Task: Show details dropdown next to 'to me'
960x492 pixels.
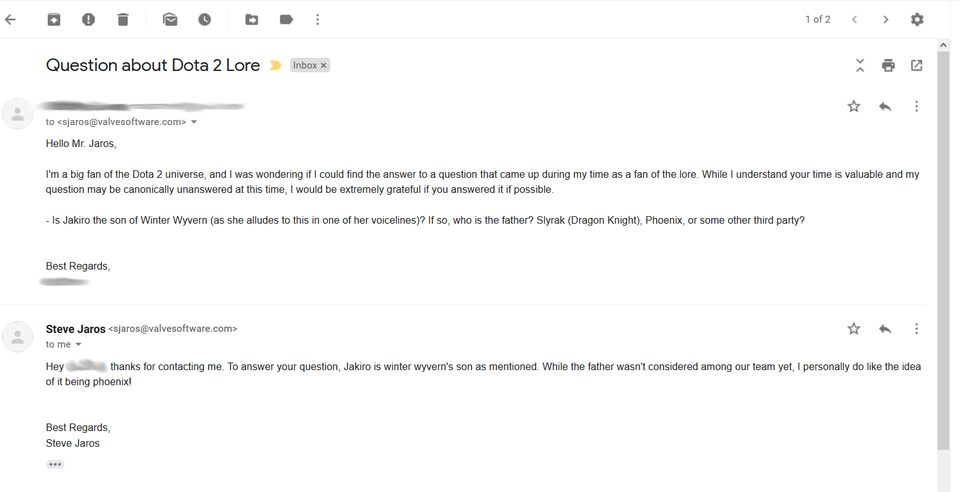Action: coord(78,345)
